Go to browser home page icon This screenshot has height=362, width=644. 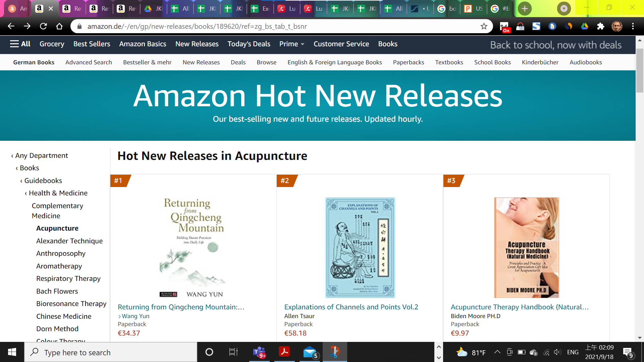pos(59,26)
